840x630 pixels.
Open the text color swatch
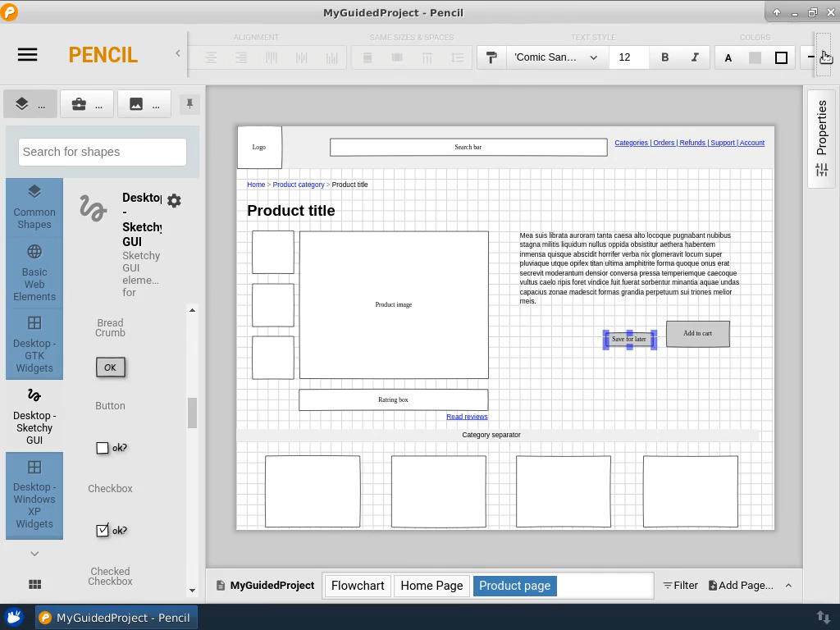[x=728, y=57]
